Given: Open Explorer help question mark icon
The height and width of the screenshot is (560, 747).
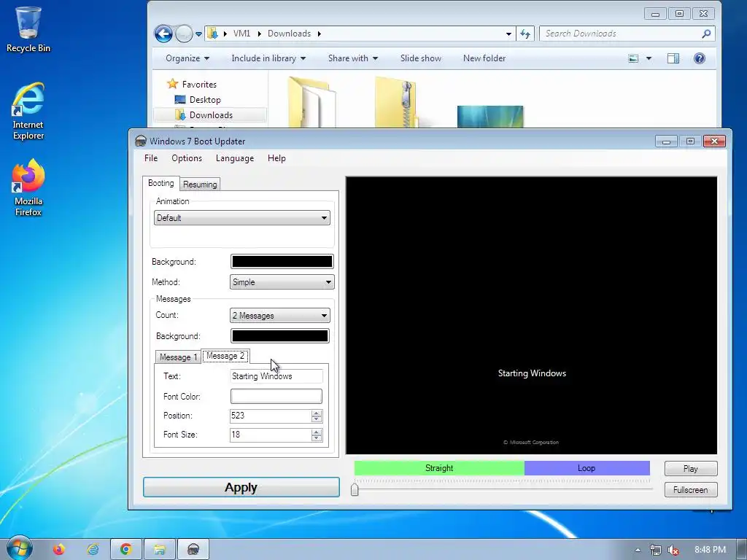Looking at the screenshot, I should tap(700, 58).
